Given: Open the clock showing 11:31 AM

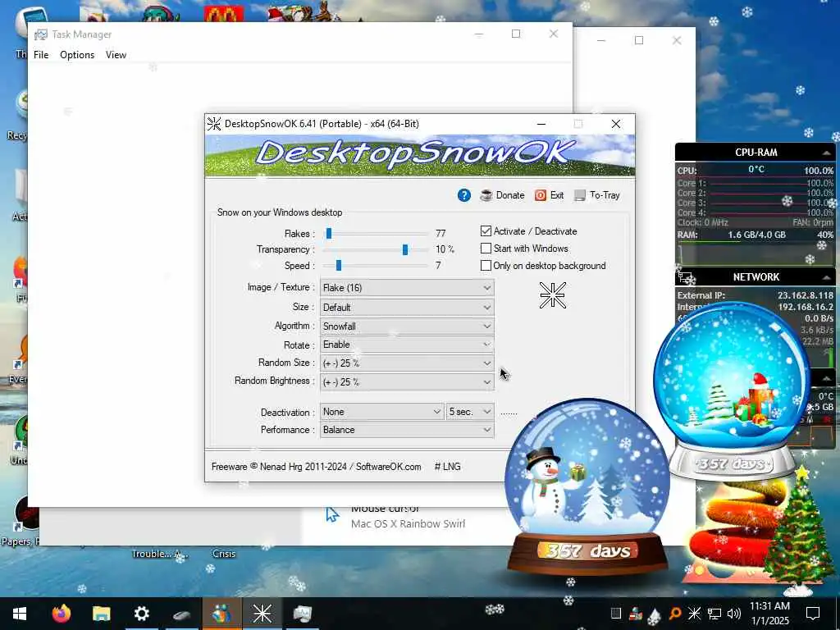Looking at the screenshot, I should [x=769, y=614].
